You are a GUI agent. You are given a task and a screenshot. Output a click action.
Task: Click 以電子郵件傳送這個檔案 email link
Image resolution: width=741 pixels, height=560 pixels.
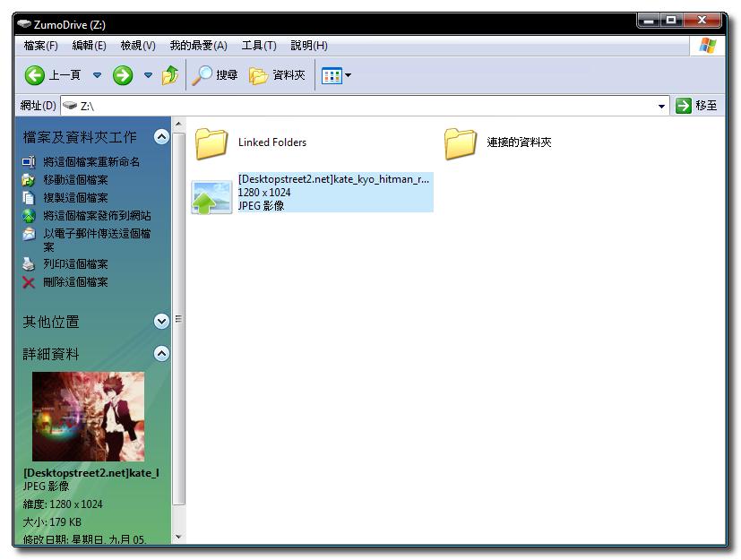(97, 240)
